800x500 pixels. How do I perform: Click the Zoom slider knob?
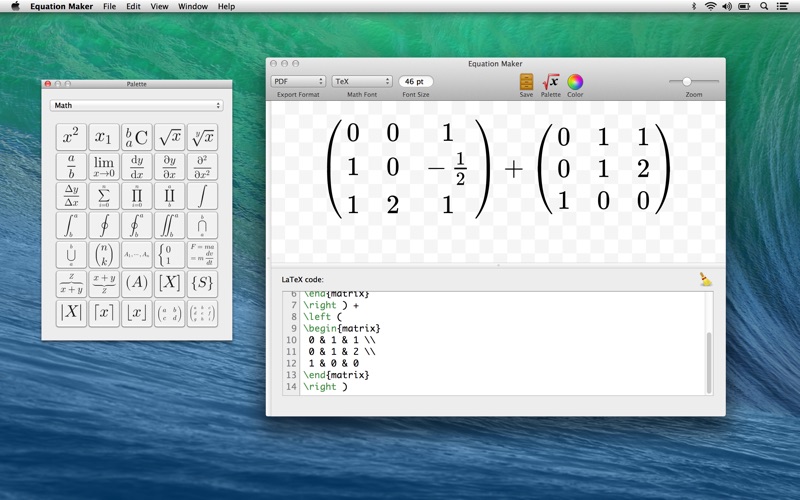(x=686, y=81)
